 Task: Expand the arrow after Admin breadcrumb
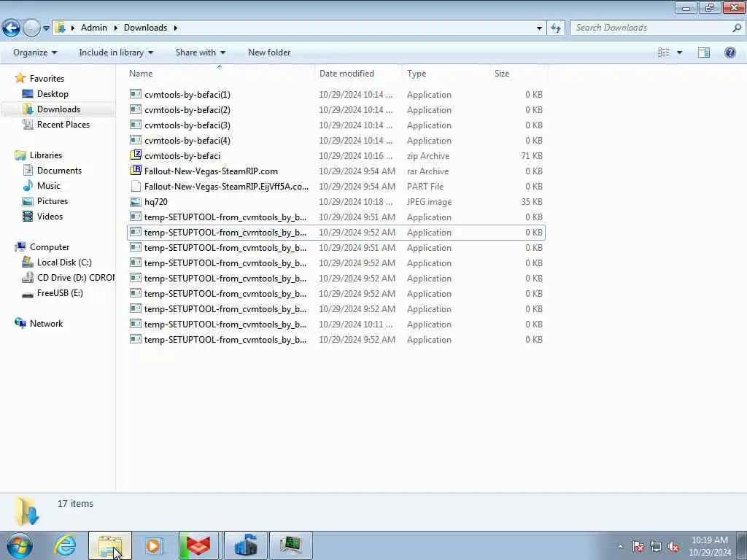(x=116, y=28)
